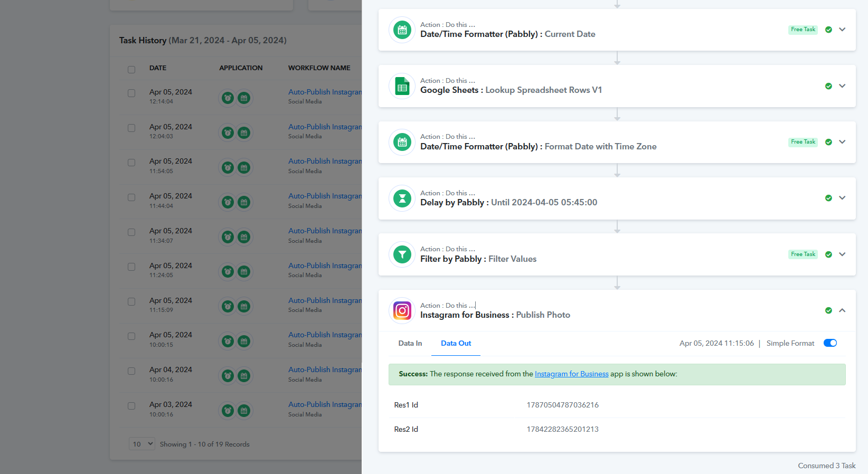Toggle the Simple Format switch
Viewport: 868px width, 474px height.
(830, 343)
